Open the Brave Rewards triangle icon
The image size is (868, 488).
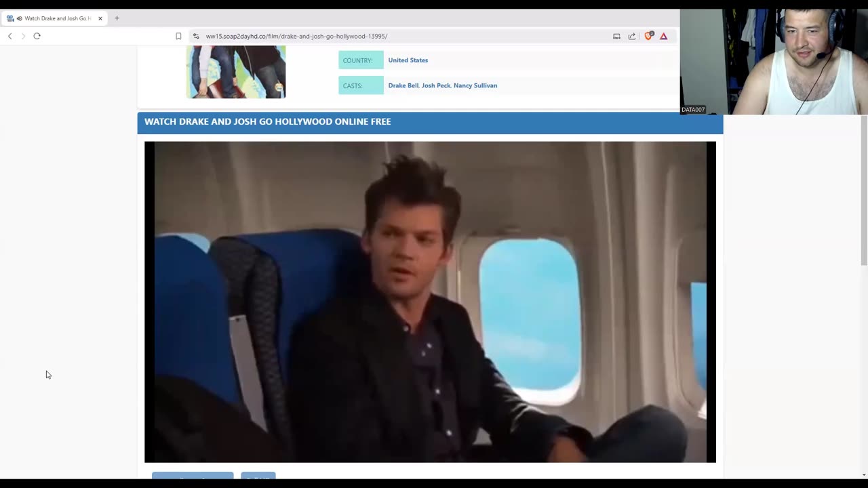pos(664,36)
